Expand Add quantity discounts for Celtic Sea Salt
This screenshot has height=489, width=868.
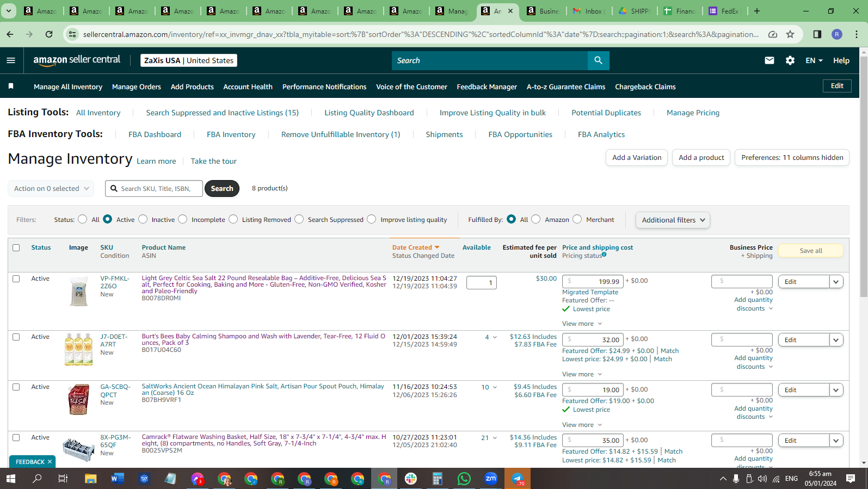click(x=754, y=304)
